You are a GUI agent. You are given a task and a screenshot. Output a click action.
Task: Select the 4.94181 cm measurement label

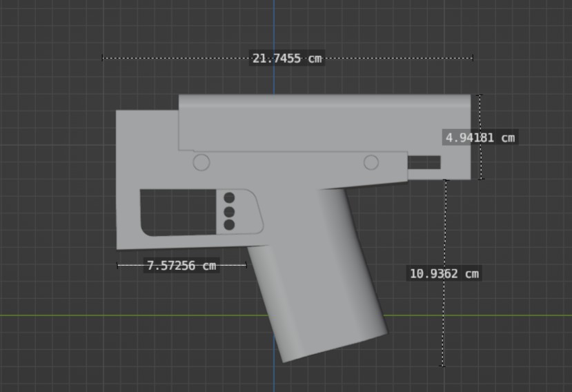[x=480, y=137]
